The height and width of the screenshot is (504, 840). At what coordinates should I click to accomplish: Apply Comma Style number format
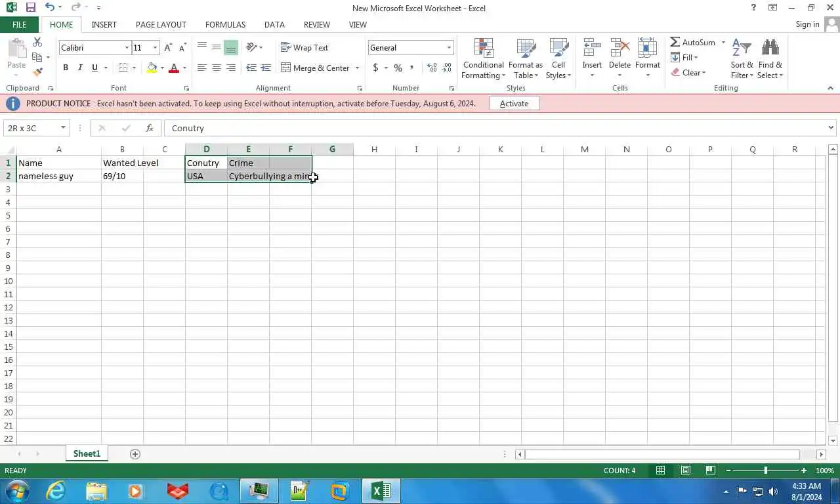tap(411, 68)
